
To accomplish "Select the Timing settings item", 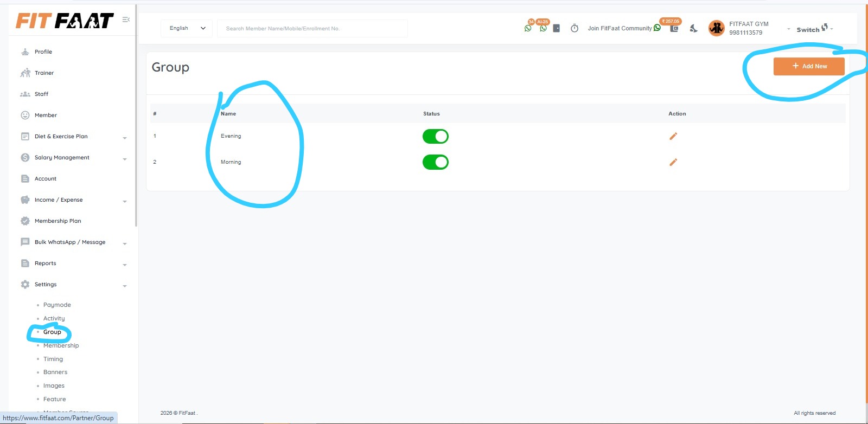I will (53, 359).
